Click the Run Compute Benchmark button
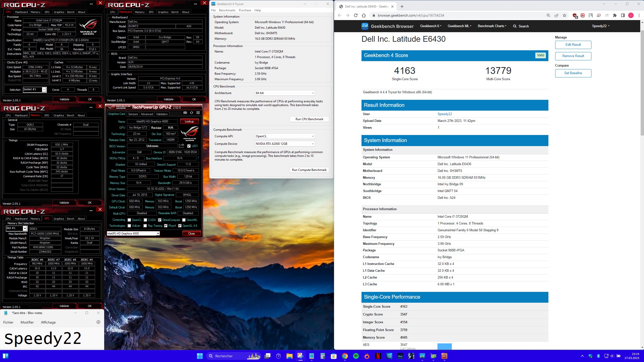 click(x=309, y=170)
